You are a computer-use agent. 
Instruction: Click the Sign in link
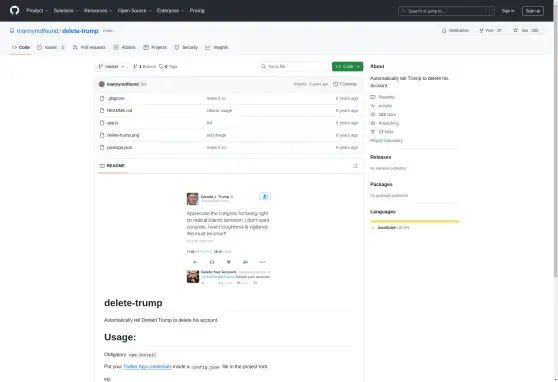click(508, 11)
